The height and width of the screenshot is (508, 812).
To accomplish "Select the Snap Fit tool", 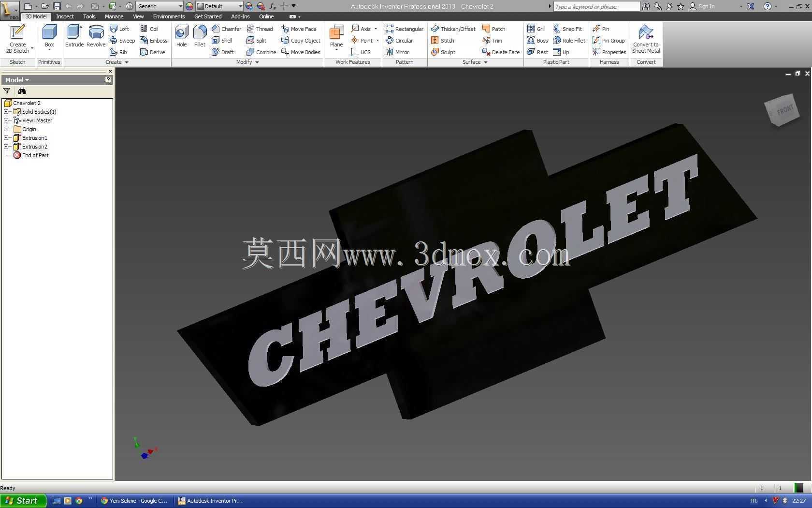I will [567, 29].
